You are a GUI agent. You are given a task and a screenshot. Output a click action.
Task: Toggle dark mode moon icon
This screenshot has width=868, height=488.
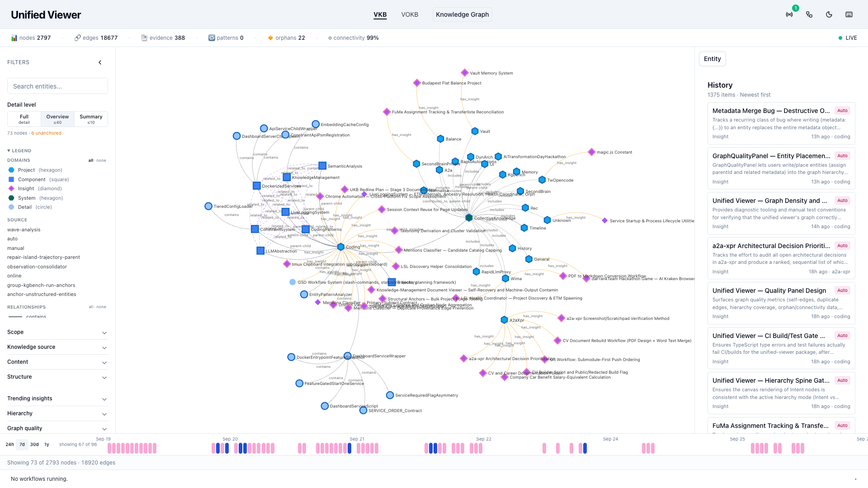tap(829, 14)
